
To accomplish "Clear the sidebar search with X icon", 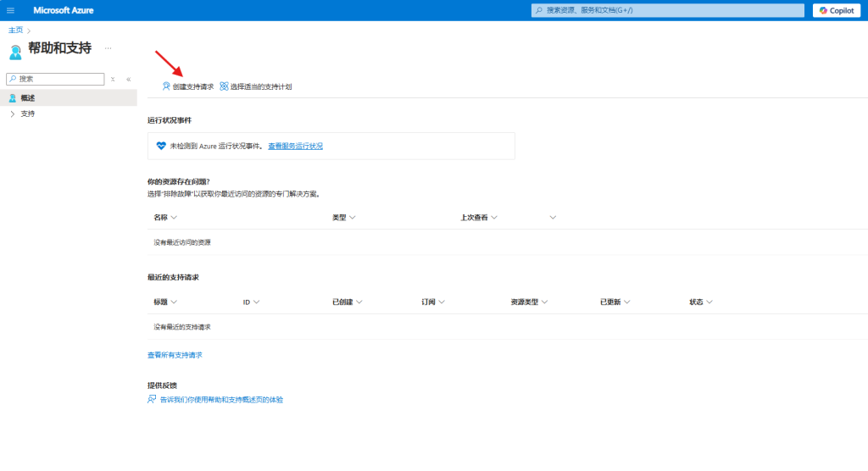I will (x=113, y=79).
